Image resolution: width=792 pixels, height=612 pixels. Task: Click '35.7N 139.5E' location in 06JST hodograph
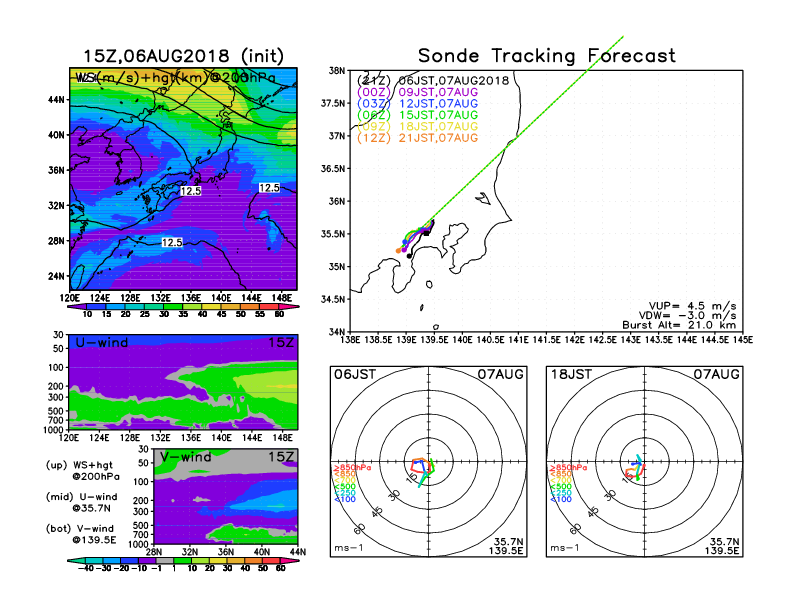coord(506,546)
